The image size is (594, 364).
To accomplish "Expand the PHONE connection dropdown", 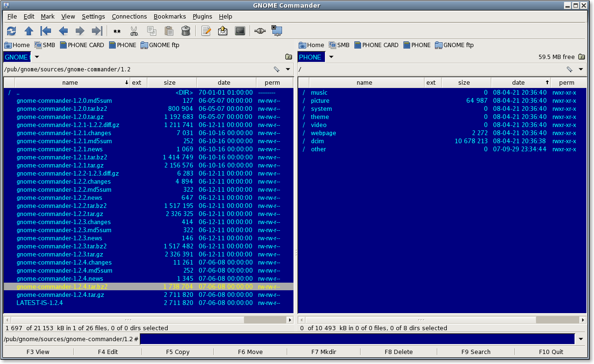I will (x=332, y=57).
